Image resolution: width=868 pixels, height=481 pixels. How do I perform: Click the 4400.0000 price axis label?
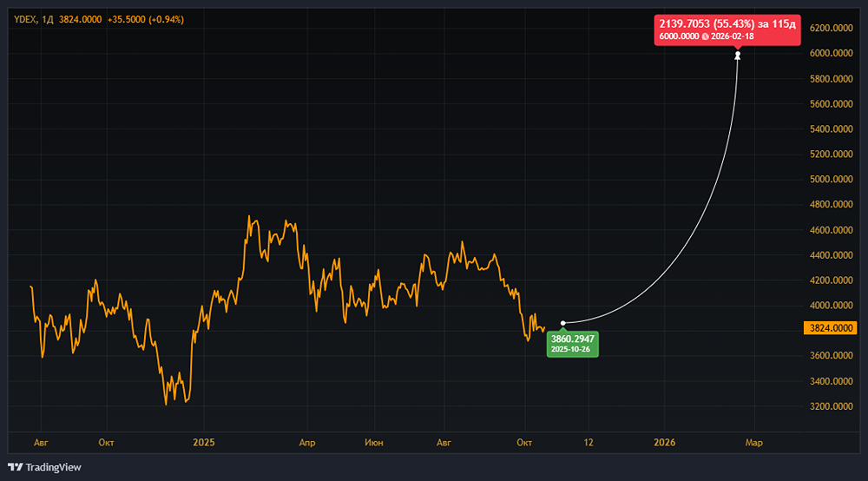click(831, 255)
